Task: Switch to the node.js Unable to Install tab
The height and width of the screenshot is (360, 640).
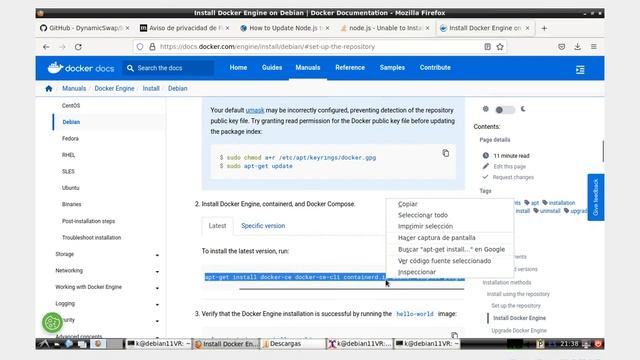Action: click(385, 28)
